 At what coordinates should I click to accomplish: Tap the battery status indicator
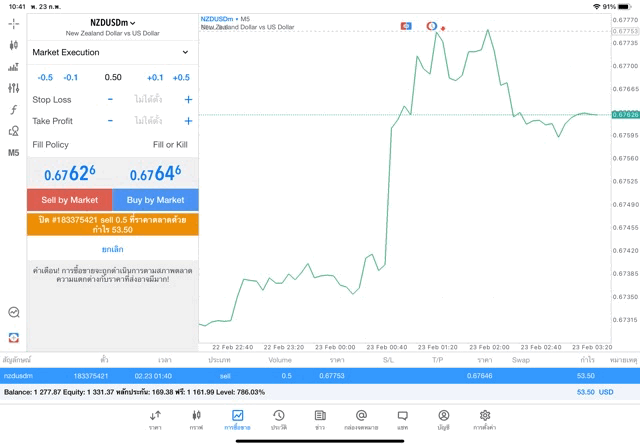pyautogui.click(x=625, y=7)
